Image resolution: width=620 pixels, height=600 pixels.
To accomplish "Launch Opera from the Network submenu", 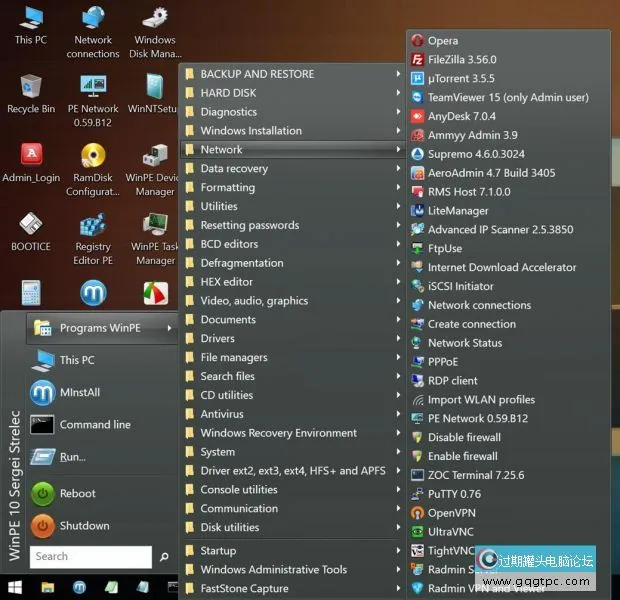I will point(442,41).
